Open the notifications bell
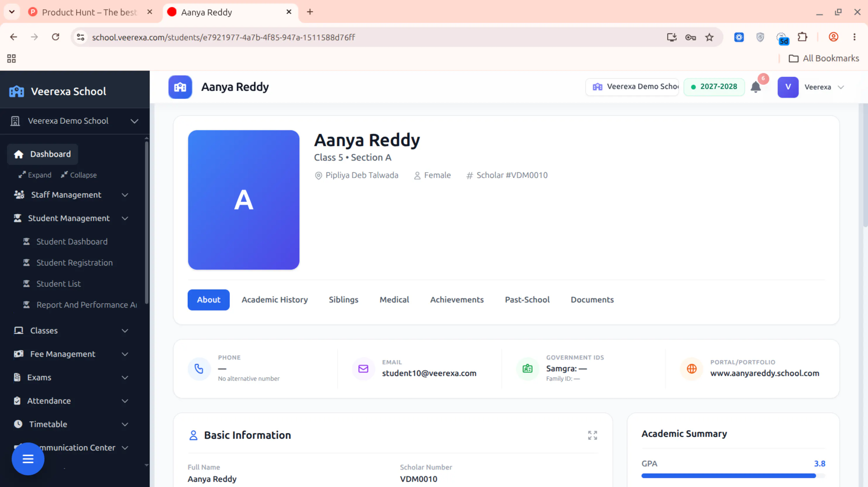The image size is (868, 487). point(756,87)
